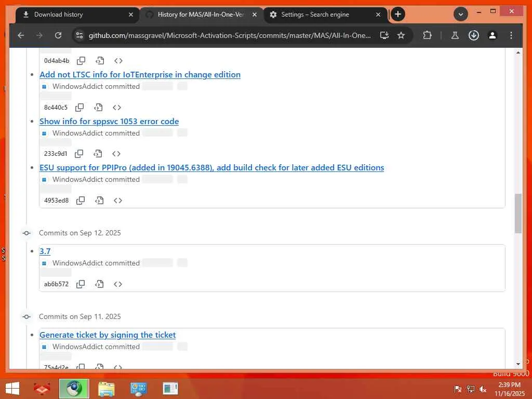Click commit hash 0d4ab4b
This screenshot has width=532, height=399.
click(56, 61)
